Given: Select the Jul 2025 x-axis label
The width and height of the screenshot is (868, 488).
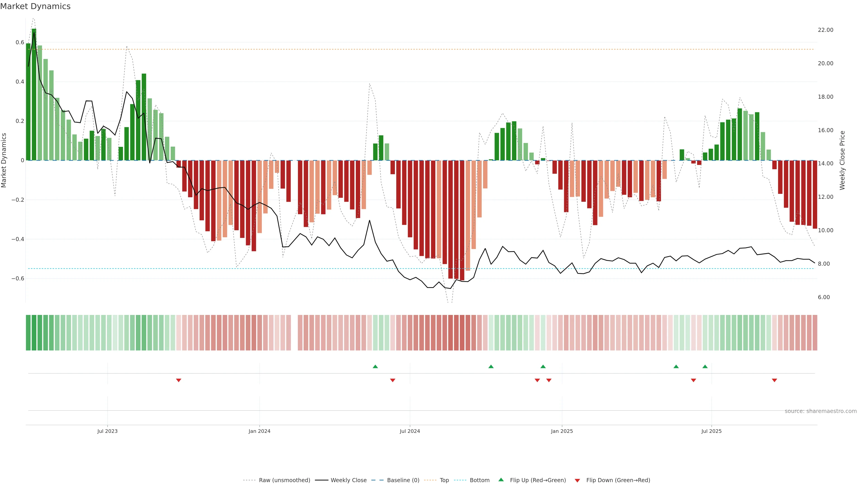Looking at the screenshot, I should (x=711, y=431).
